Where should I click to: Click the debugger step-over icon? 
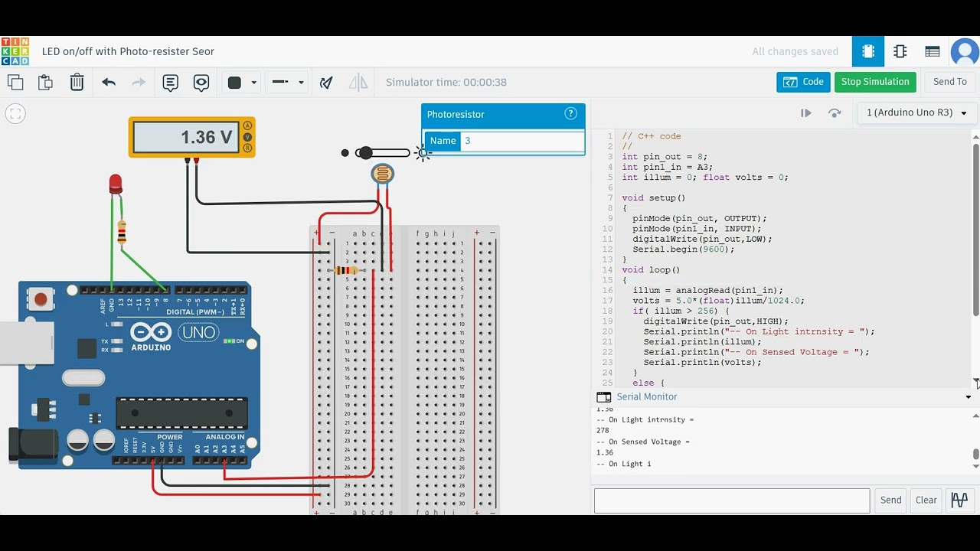[x=835, y=112]
